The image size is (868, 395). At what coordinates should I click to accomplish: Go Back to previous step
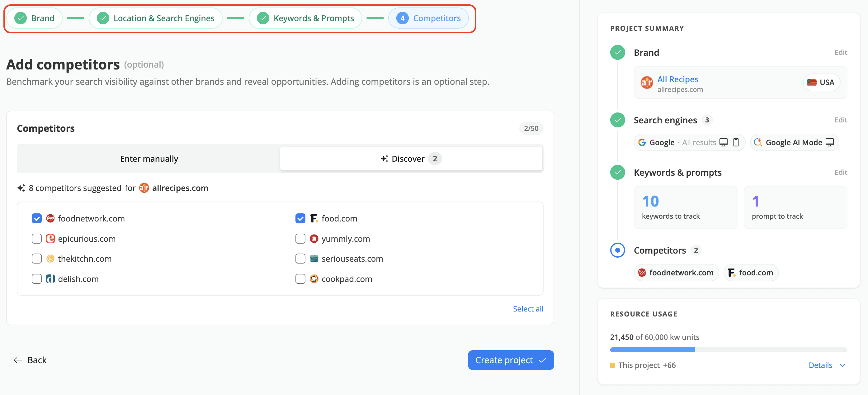tap(30, 360)
